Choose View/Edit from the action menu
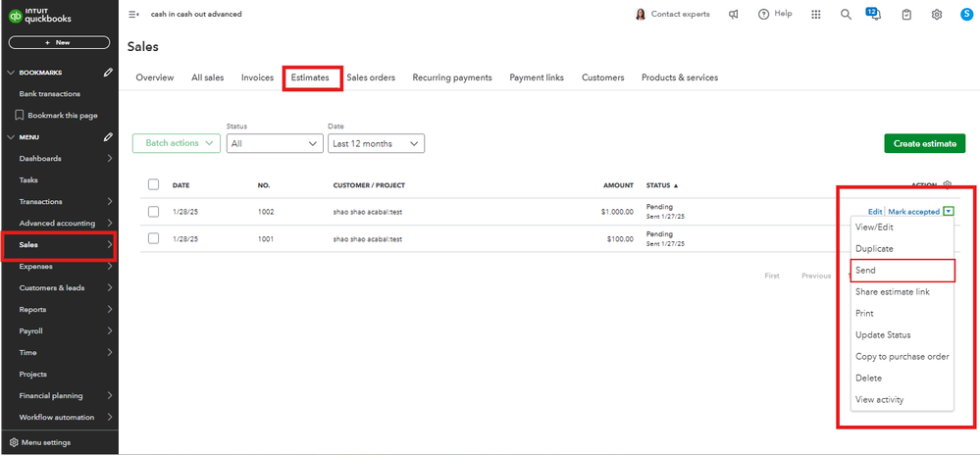Screen dimensions: 980x455 coord(902,227)
